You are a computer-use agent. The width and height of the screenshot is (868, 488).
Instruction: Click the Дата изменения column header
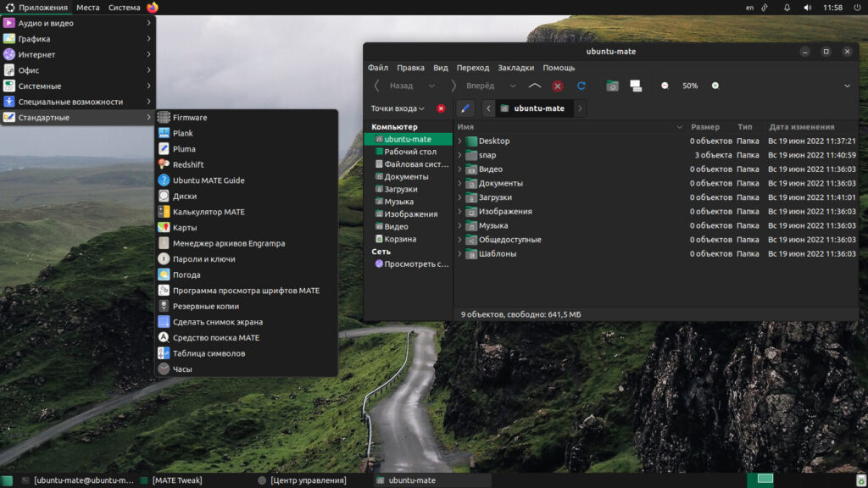[800, 127]
